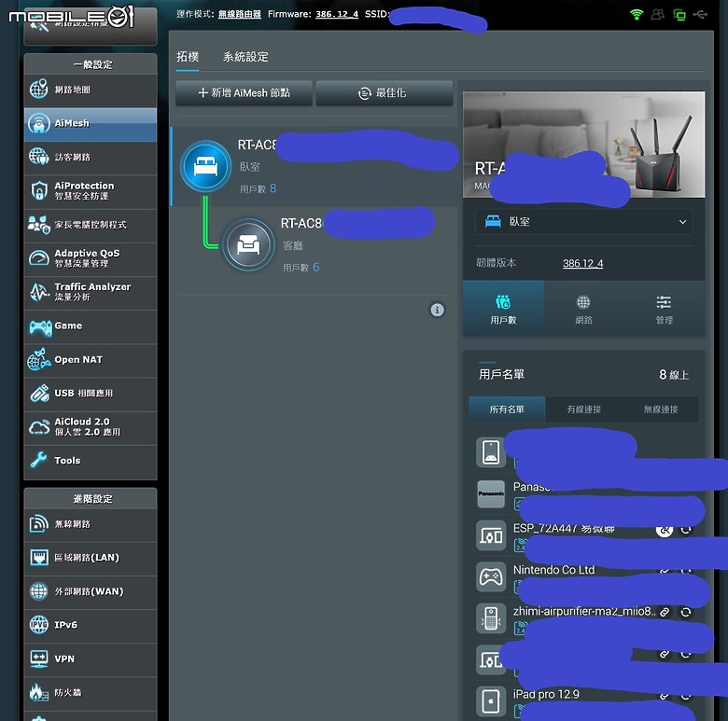The height and width of the screenshot is (721, 728).
Task: Click the iPad pro 12.9 device icon
Action: point(491,700)
